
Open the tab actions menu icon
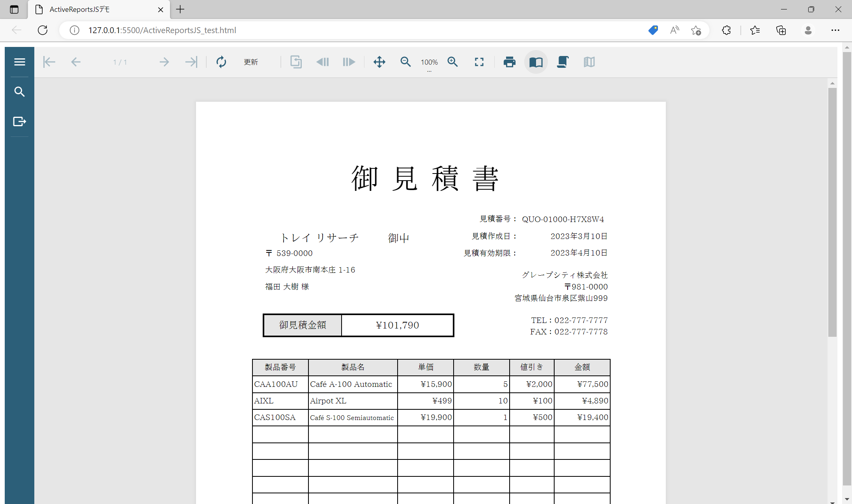pyautogui.click(x=14, y=9)
